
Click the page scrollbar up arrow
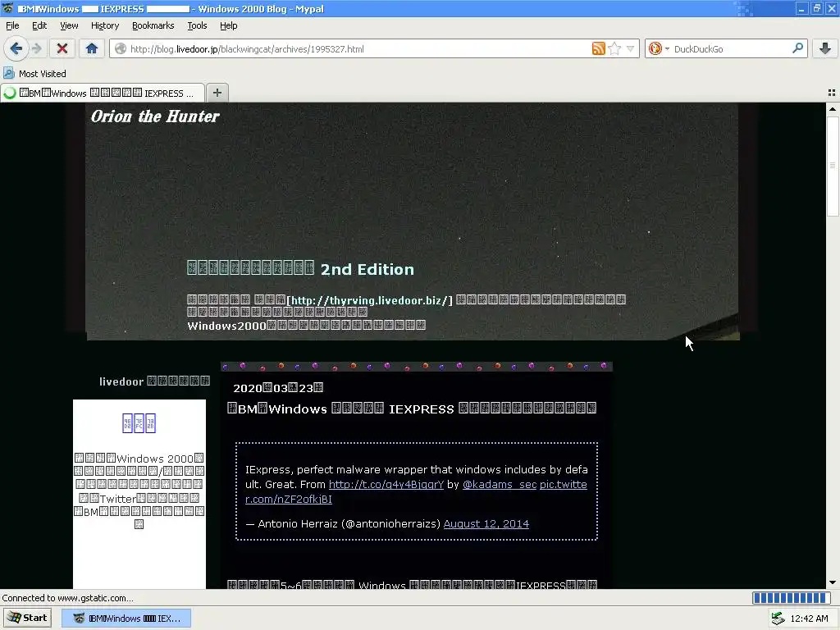832,109
